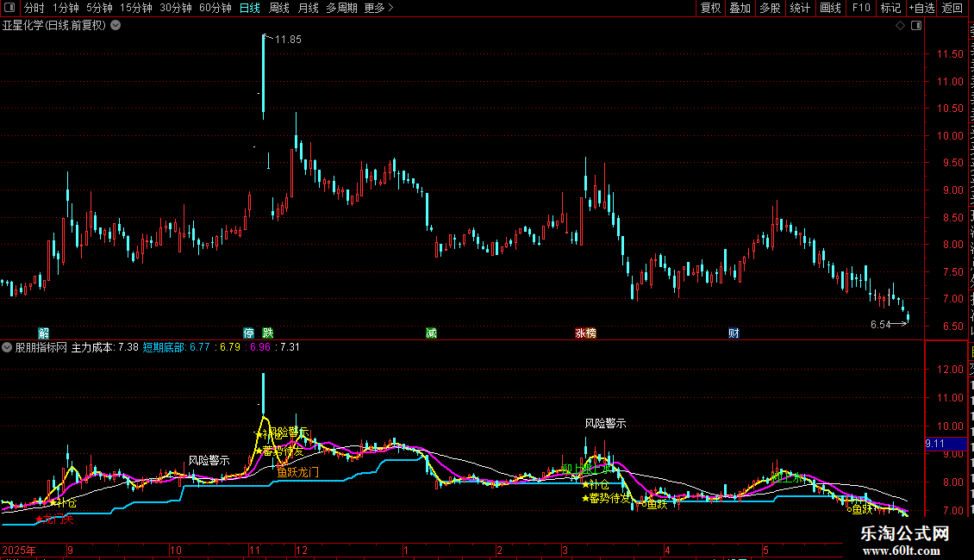Open 多周期 multi-period view
Screen dimensions: 974x560
(x=341, y=8)
